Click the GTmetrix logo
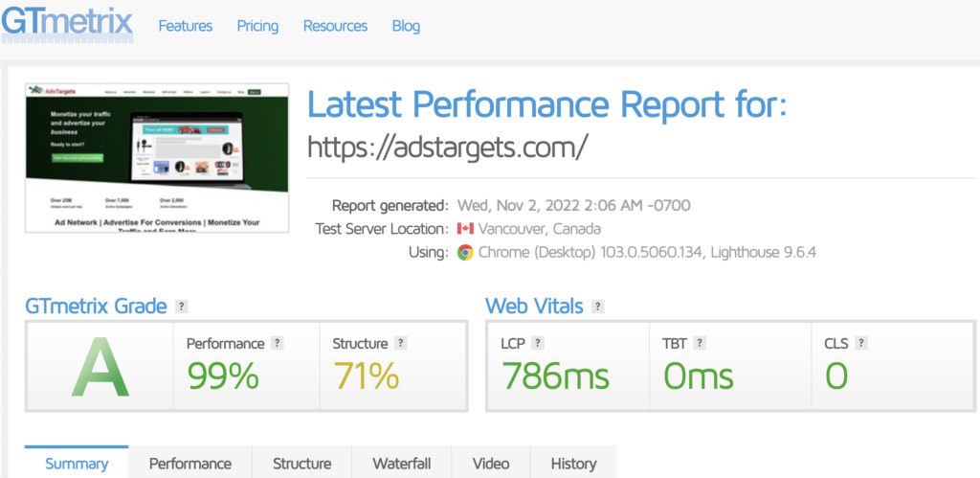 click(x=67, y=23)
